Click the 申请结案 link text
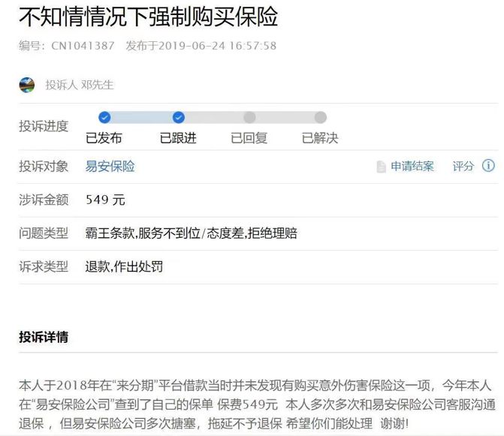 point(412,167)
